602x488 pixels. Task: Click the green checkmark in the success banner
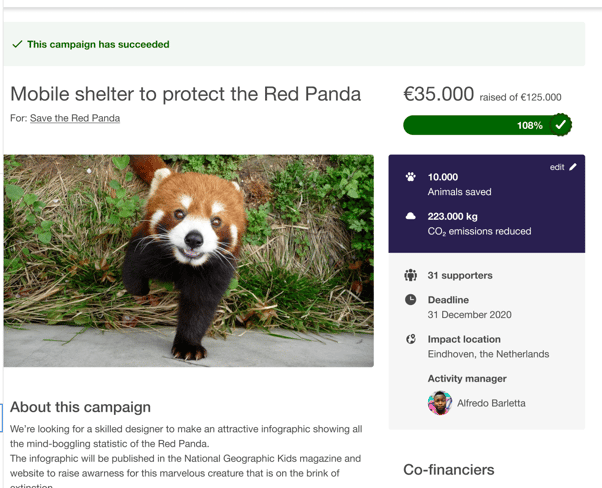17,44
